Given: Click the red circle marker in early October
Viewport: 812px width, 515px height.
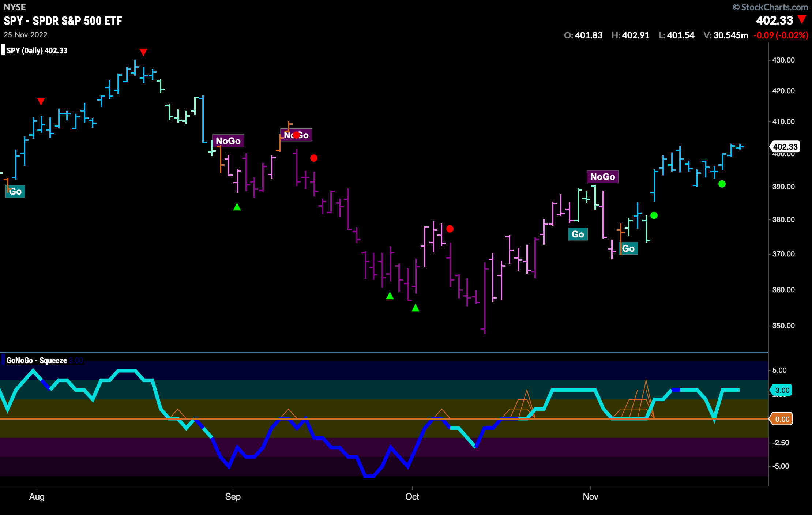Looking at the screenshot, I should coord(450,229).
